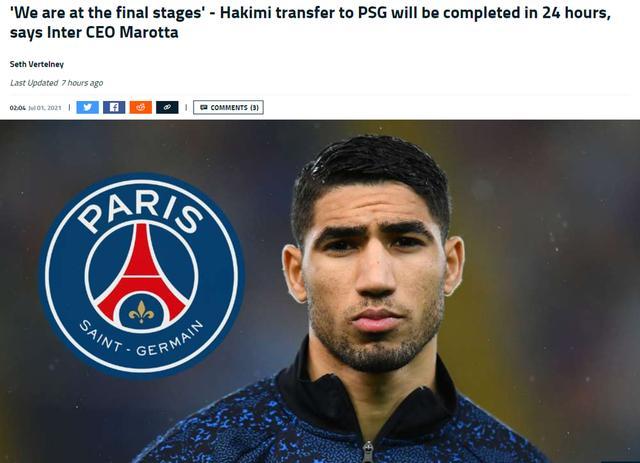Image resolution: width=640 pixels, height=463 pixels.
Task: Click the SAINT-GERMAIN lettering on the crest
Action: pos(141,338)
